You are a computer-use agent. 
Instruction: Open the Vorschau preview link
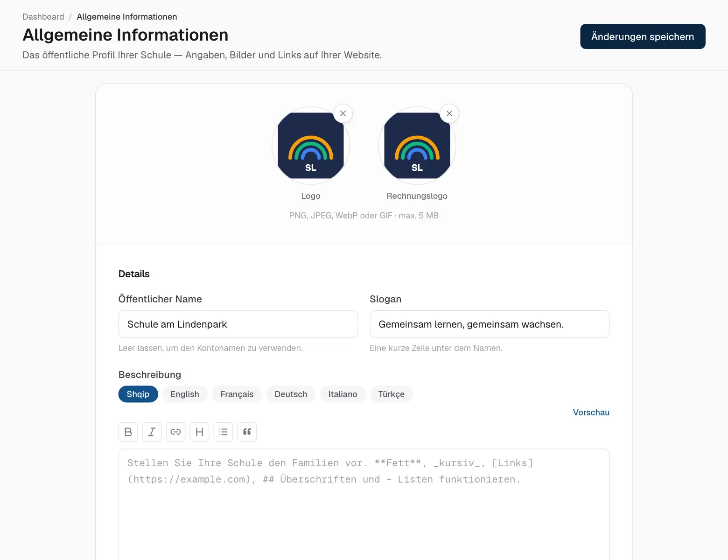(x=591, y=412)
